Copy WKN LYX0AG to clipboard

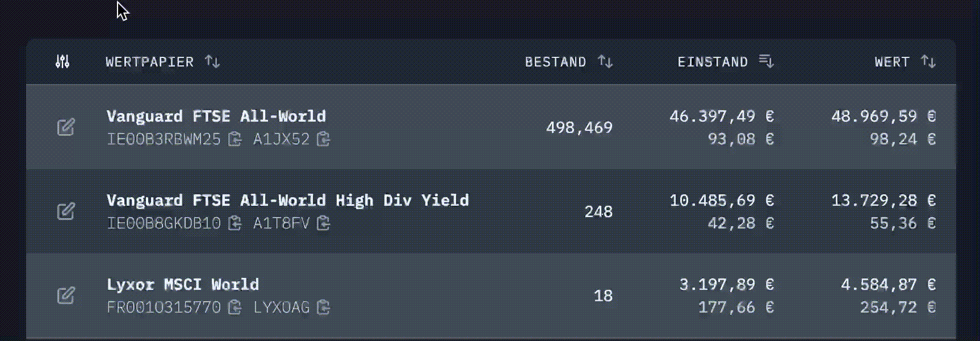324,307
